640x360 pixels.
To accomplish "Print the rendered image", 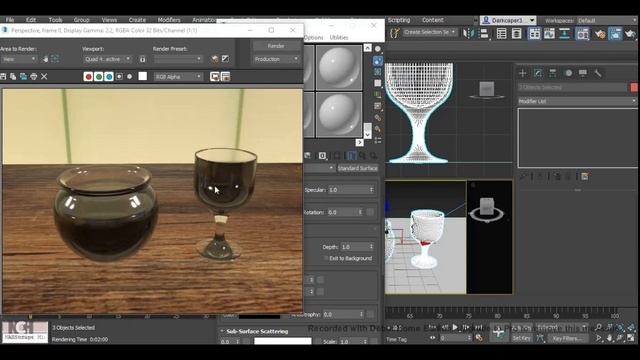I will [34, 77].
